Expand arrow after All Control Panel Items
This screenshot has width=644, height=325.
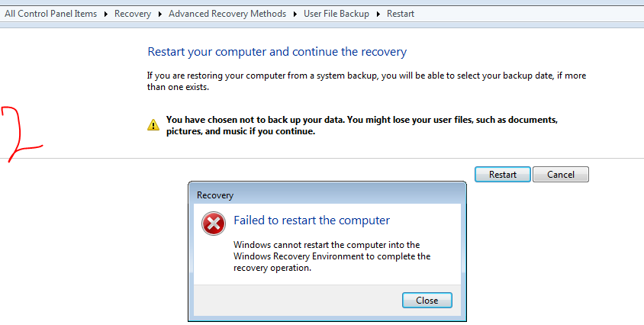coord(106,14)
